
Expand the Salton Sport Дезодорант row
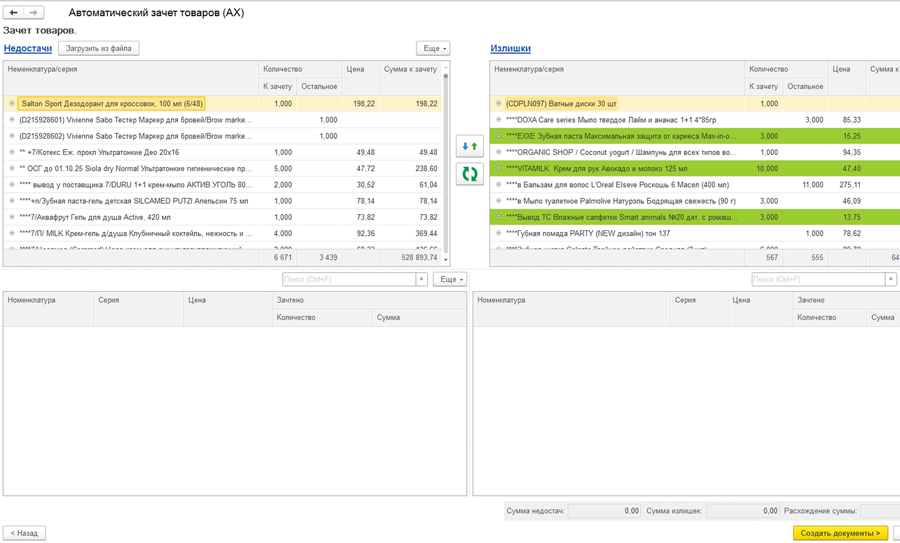tap(12, 104)
